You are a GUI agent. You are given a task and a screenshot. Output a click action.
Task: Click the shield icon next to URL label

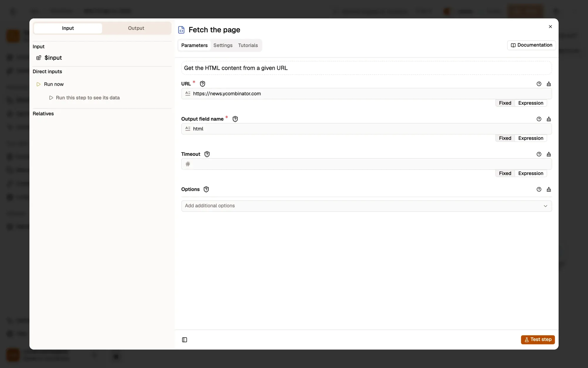click(x=202, y=84)
